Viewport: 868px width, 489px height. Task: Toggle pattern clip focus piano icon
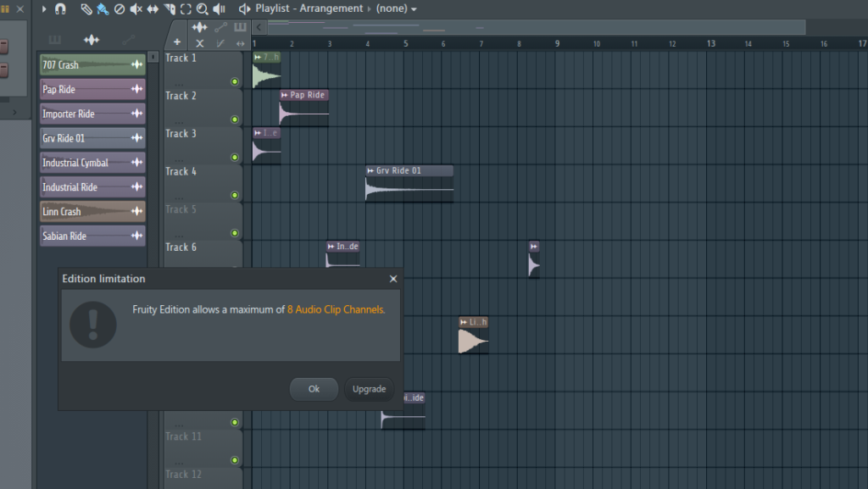(240, 27)
